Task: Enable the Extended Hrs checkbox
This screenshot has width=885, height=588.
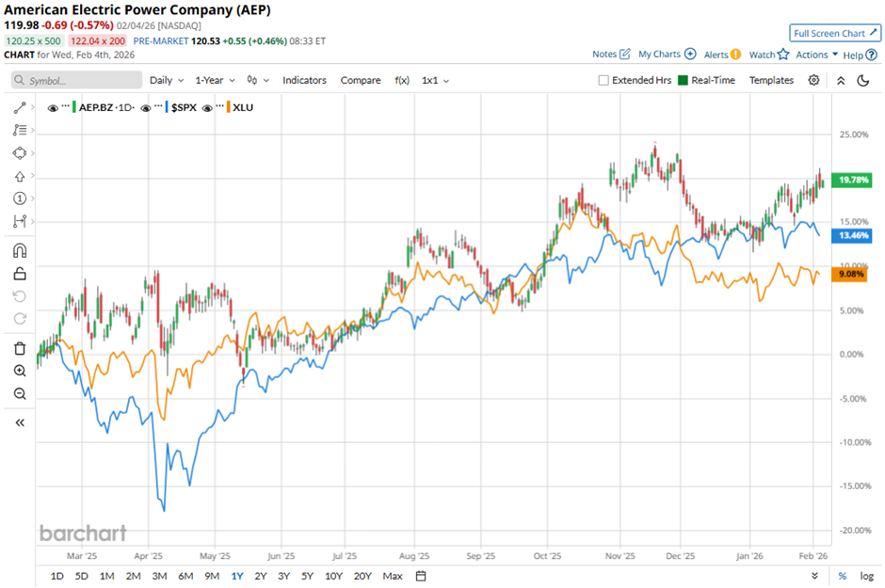Action: click(603, 81)
